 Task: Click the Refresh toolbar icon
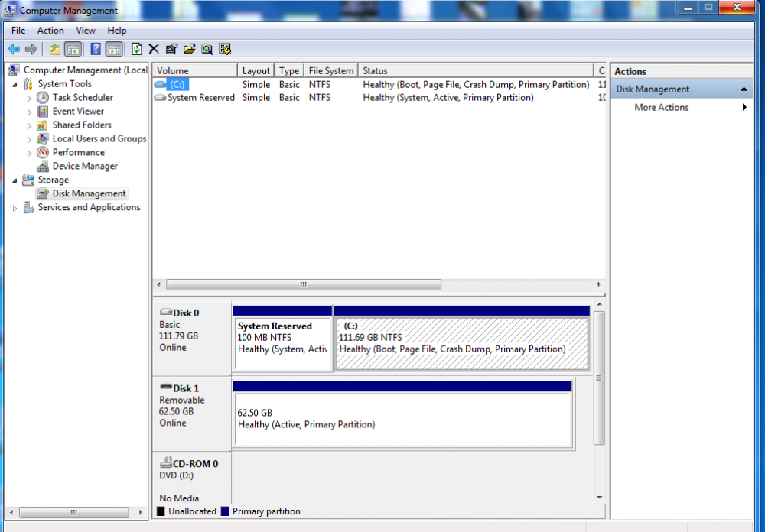point(137,49)
